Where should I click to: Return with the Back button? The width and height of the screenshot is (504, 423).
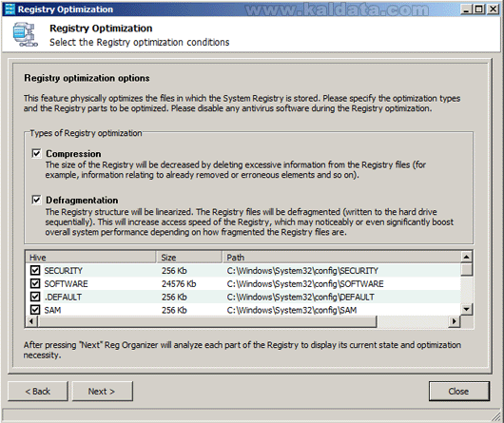(38, 392)
